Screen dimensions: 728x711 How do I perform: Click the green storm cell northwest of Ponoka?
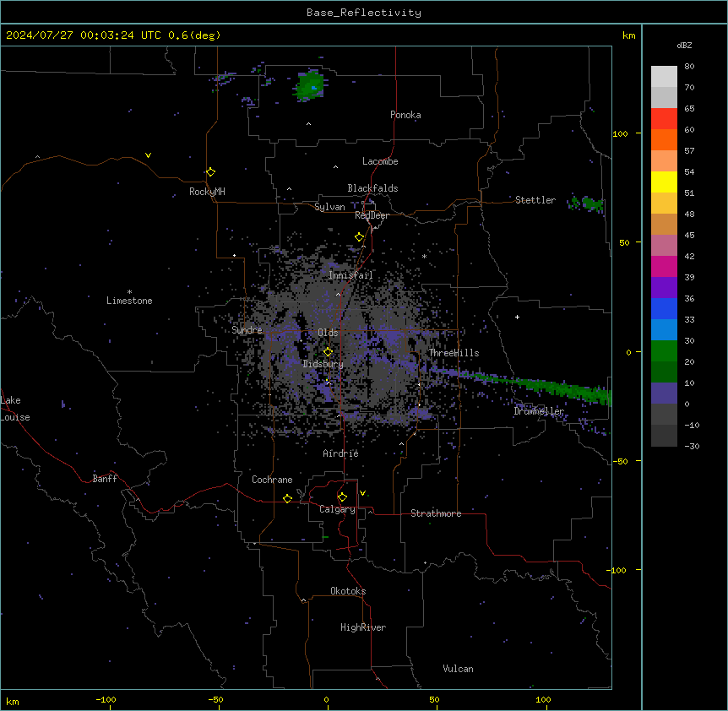[x=310, y=86]
